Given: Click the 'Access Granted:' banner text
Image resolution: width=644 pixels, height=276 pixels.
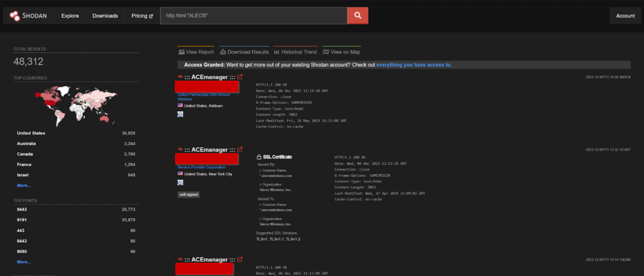Looking at the screenshot, I should [204, 65].
